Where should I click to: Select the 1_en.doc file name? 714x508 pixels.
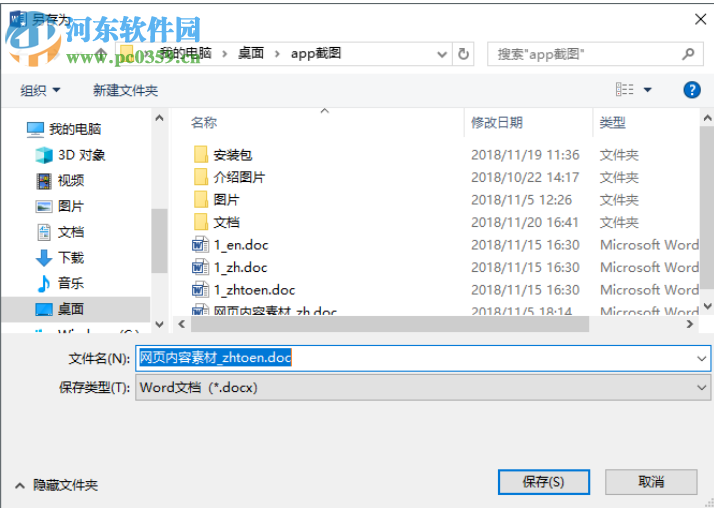(x=241, y=245)
